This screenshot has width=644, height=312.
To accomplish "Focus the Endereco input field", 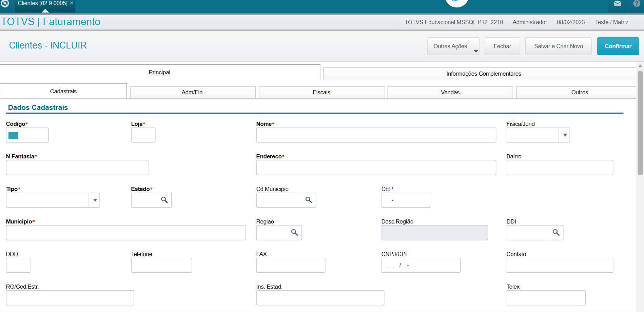I will pyautogui.click(x=376, y=168).
